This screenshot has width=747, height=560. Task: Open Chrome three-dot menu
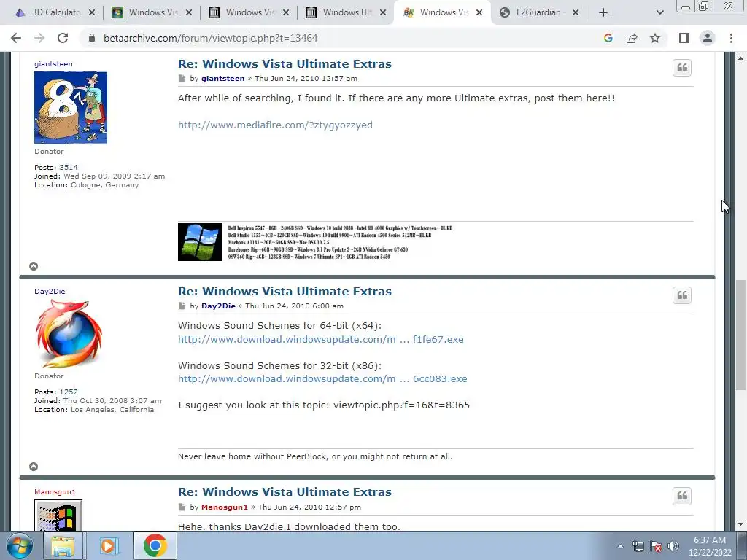(731, 38)
